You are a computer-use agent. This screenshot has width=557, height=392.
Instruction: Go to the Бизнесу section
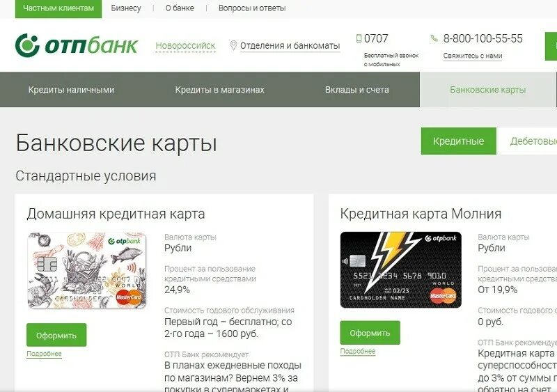click(126, 8)
